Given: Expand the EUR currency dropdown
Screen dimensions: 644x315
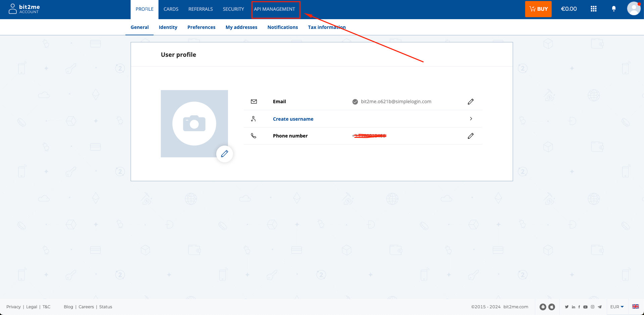Looking at the screenshot, I should [617, 307].
